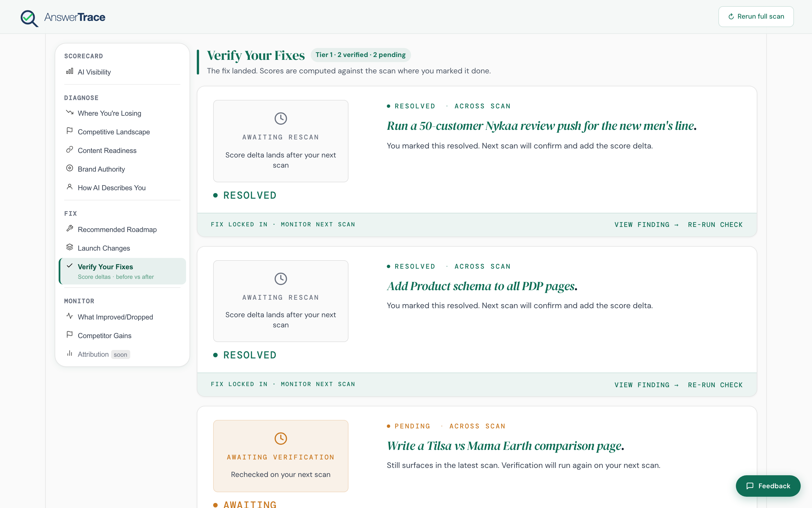Click the pulse icon beside What Improved/Dropped

tap(69, 316)
